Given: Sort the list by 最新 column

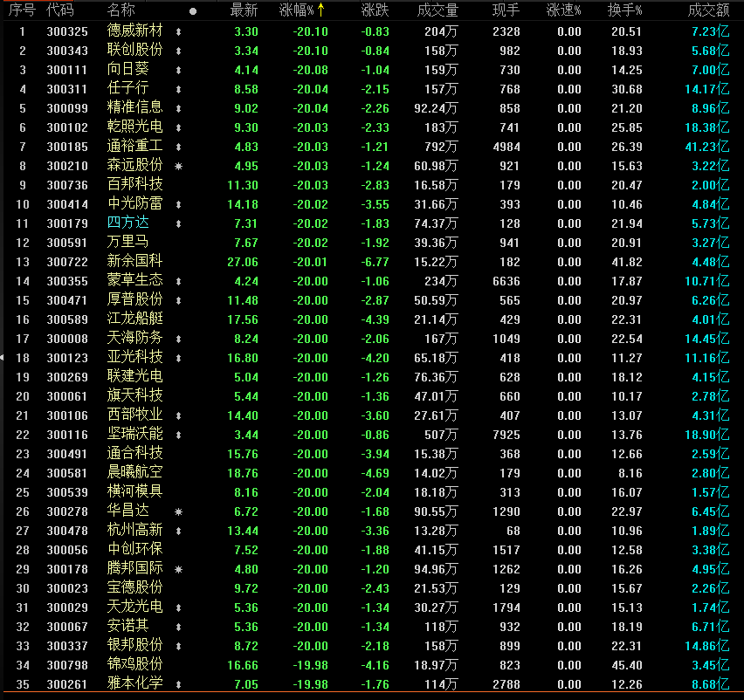Looking at the screenshot, I should (x=244, y=10).
